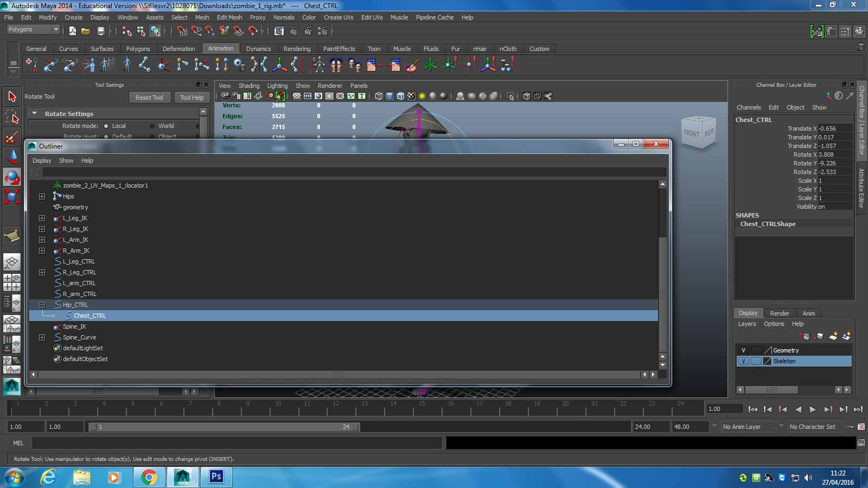Activate the Move tool in toolbox

click(x=12, y=157)
